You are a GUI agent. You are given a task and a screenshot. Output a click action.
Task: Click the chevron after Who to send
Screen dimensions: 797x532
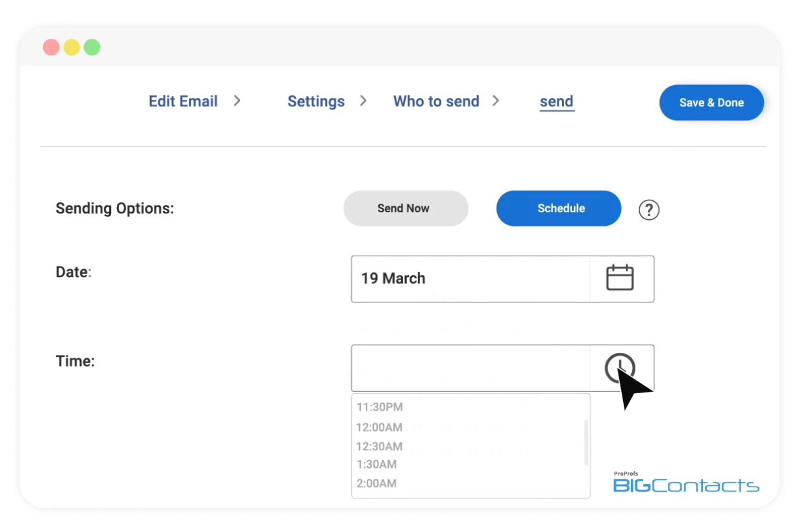point(496,101)
